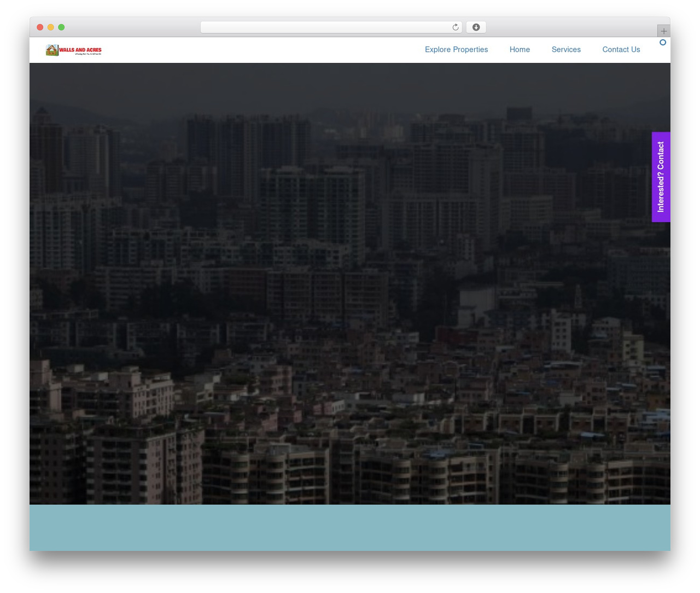
Task: Click the Walls and Acres logo
Action: (74, 50)
